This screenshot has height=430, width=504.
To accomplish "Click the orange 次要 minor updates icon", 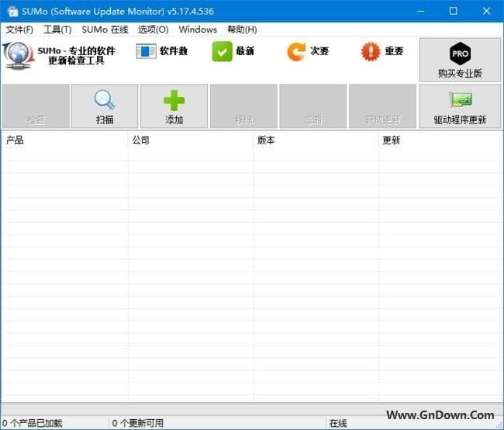I will [296, 52].
